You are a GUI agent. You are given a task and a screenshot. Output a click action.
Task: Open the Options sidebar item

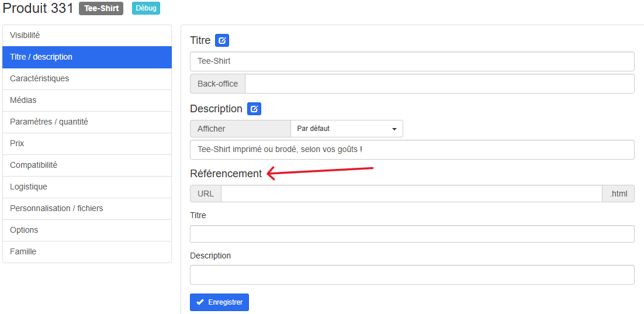87,230
